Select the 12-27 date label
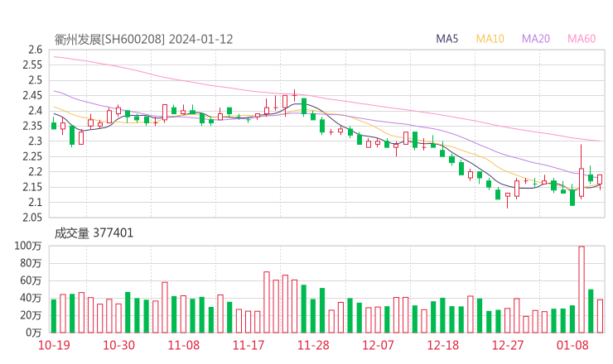 508,345
